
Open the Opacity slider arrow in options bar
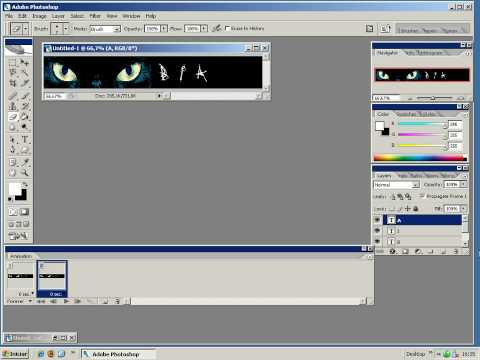(164, 29)
